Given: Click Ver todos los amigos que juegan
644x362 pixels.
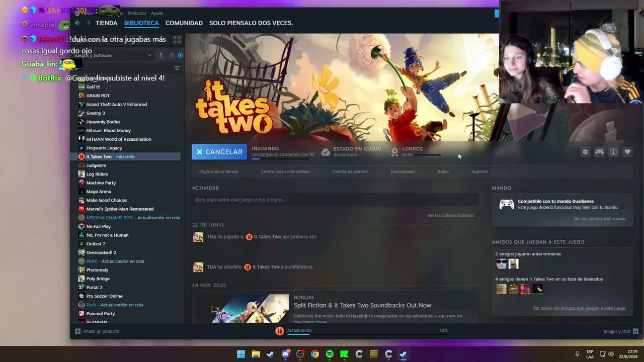Looking at the screenshot, I should point(579,308).
